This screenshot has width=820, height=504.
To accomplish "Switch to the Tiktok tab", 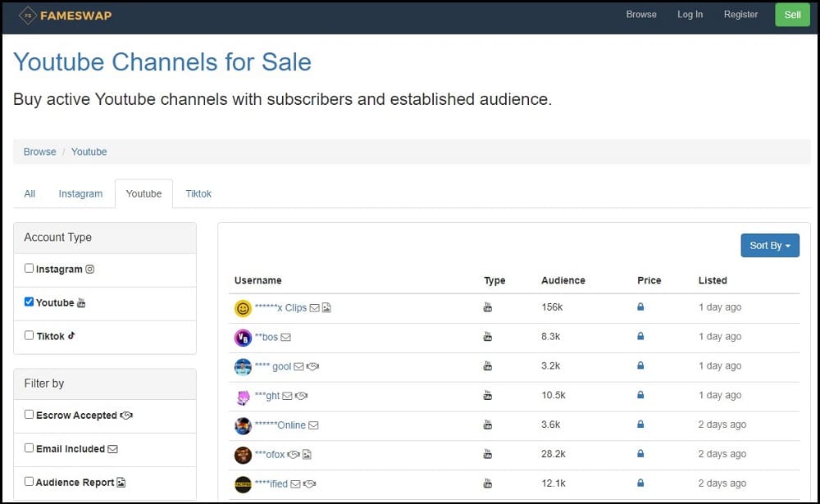I will pos(198,193).
